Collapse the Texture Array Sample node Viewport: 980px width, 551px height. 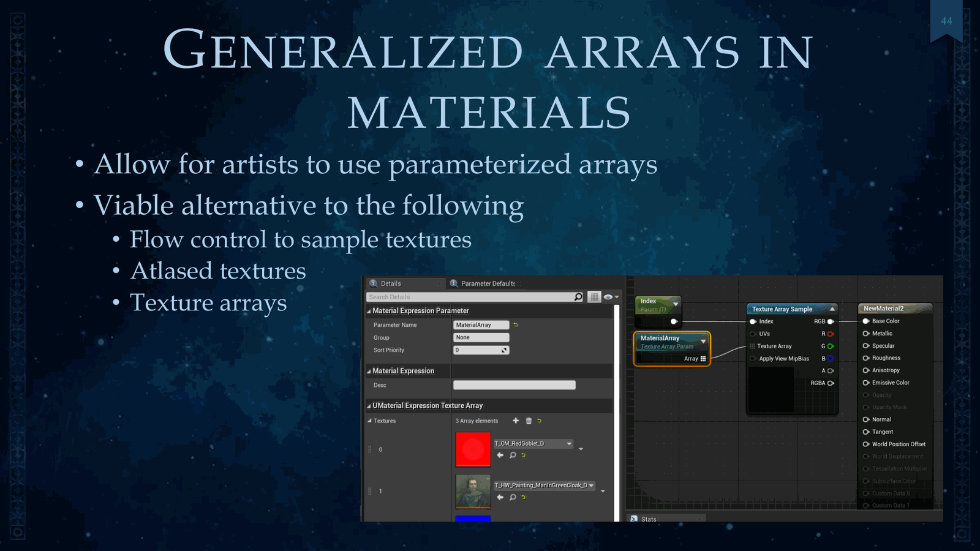tap(832, 309)
